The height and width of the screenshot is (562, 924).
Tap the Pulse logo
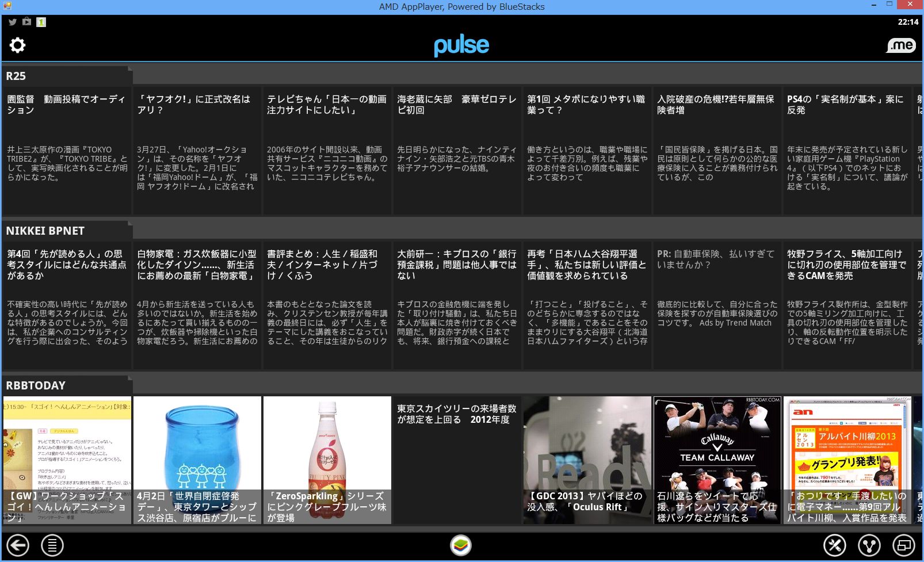(461, 45)
